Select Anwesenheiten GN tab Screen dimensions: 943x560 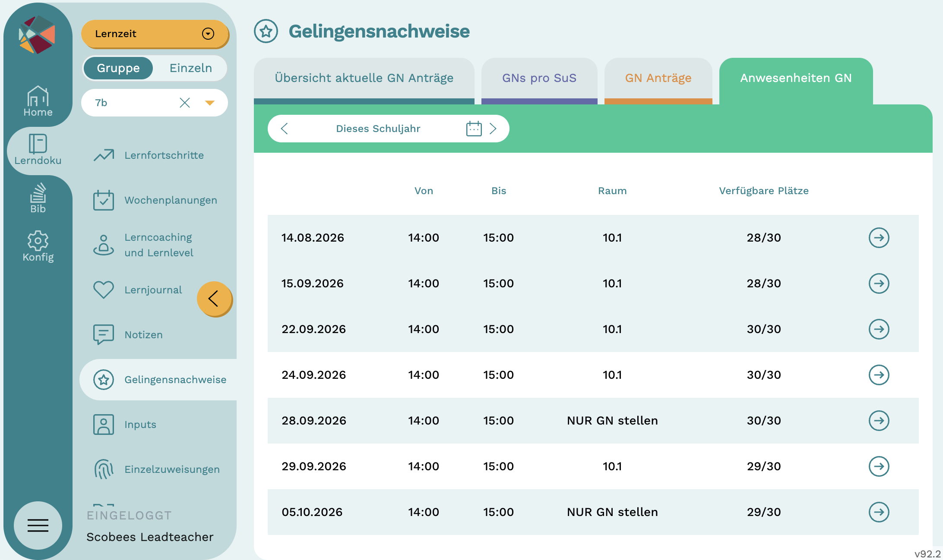tap(796, 80)
